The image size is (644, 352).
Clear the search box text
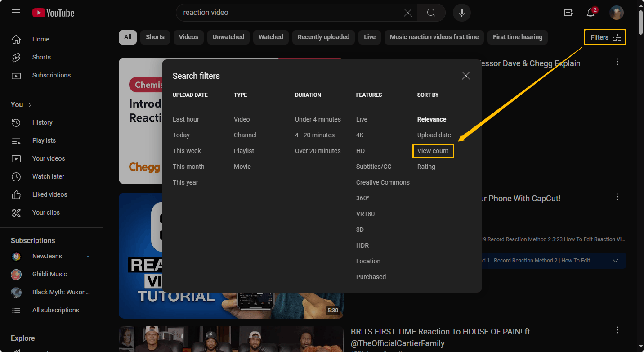tap(407, 13)
